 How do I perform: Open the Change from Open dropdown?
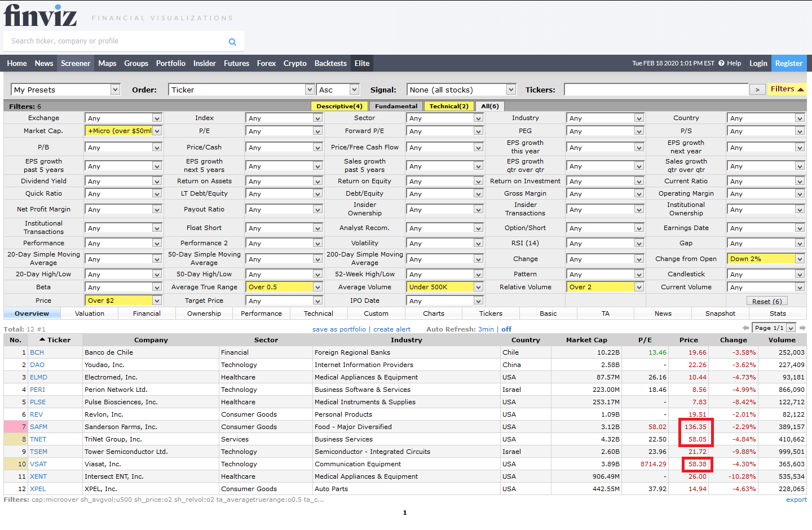766,259
